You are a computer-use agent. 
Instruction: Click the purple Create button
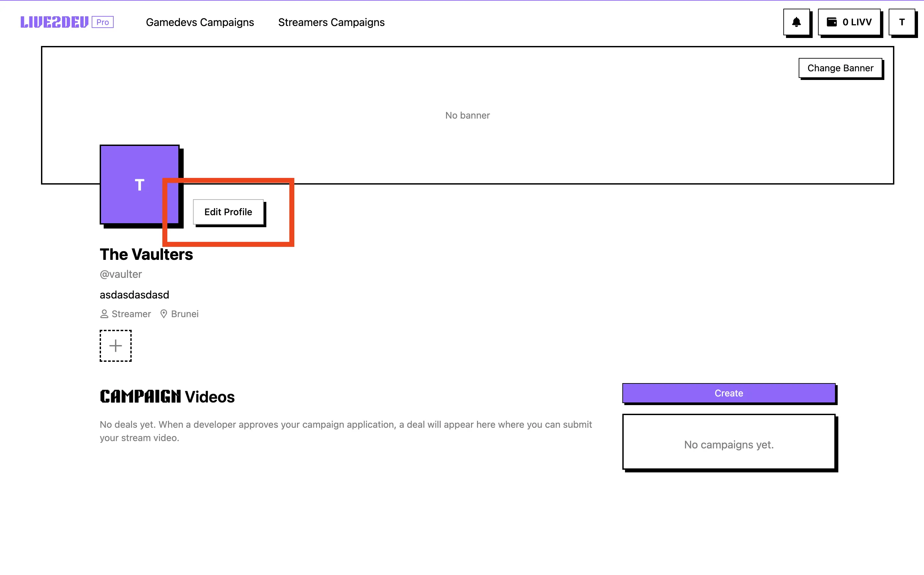click(x=729, y=393)
